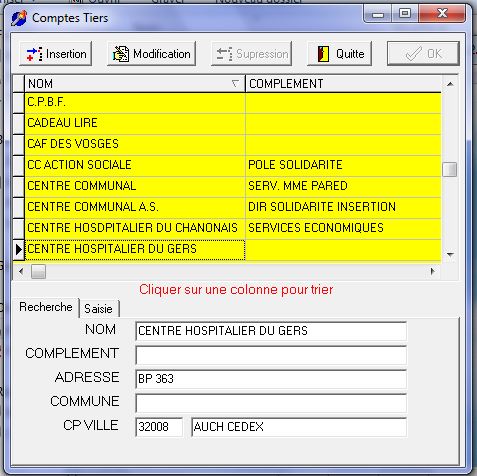Image resolution: width=477 pixels, height=476 pixels.
Task: Click the POLE SOLIDARITE cell
Action: pos(343,165)
